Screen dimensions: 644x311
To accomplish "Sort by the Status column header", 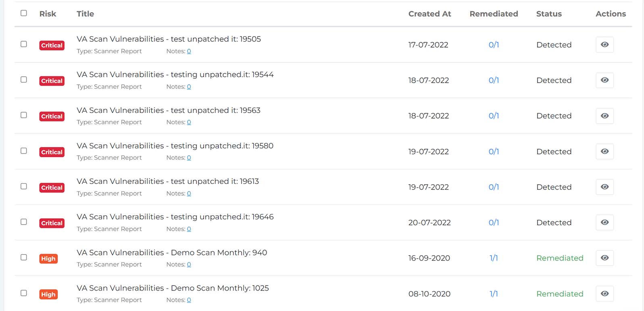I will pos(549,14).
